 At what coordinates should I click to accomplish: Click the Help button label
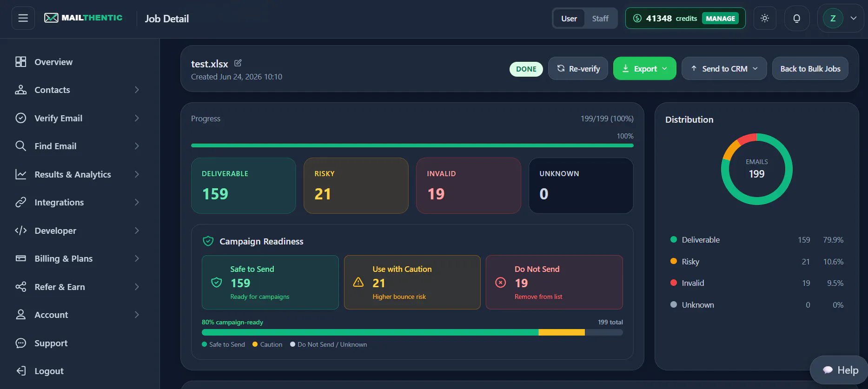tap(848, 370)
